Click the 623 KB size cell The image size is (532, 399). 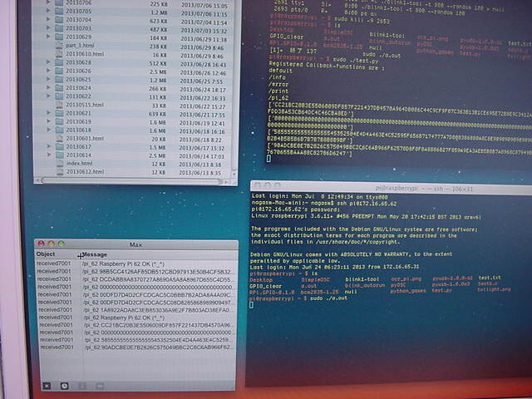click(158, 22)
